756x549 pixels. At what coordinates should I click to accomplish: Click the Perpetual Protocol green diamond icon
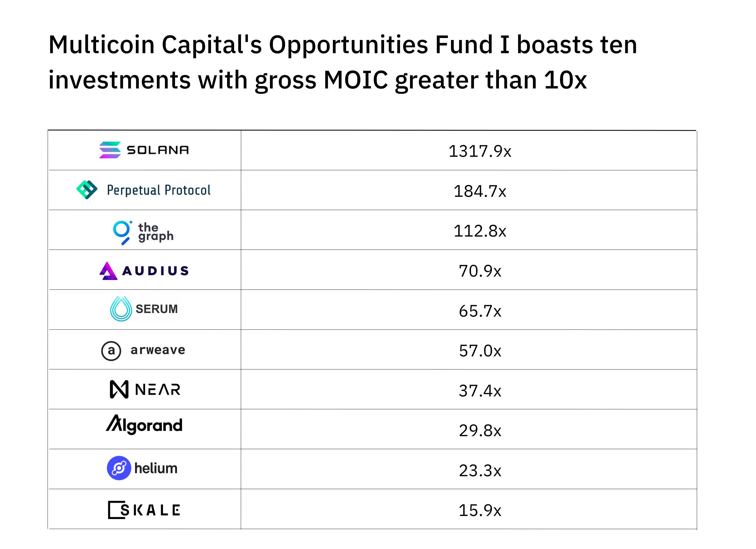87,190
